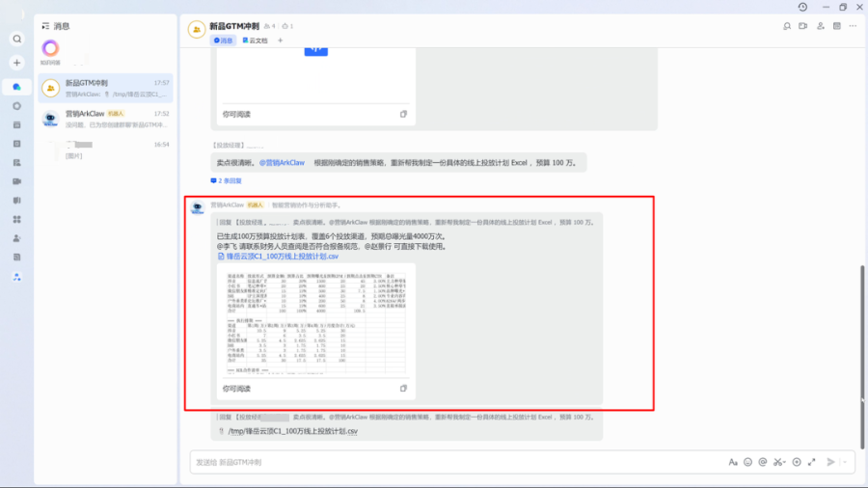Open text formatting Aa in input bar
This screenshot has width=868, height=488.
[733, 462]
